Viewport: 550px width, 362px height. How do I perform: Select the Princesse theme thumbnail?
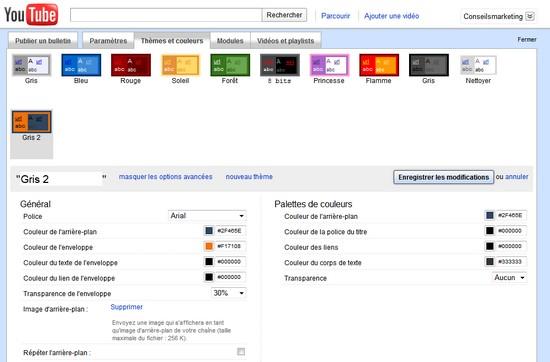click(x=329, y=65)
